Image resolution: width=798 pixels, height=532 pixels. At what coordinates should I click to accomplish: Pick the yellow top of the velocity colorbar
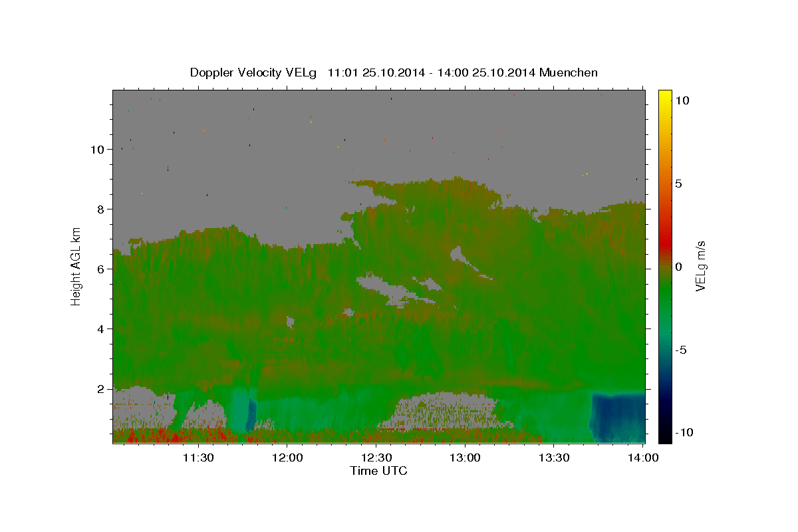(x=665, y=96)
